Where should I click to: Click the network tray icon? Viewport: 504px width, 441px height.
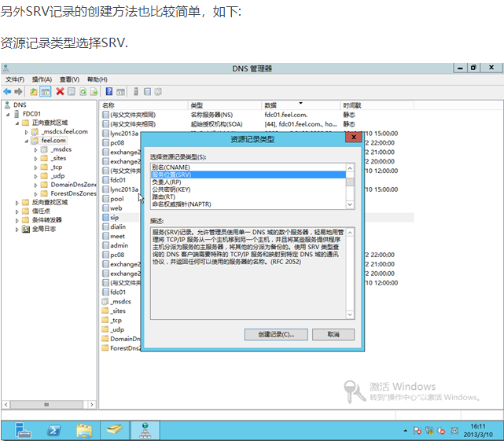429,431
